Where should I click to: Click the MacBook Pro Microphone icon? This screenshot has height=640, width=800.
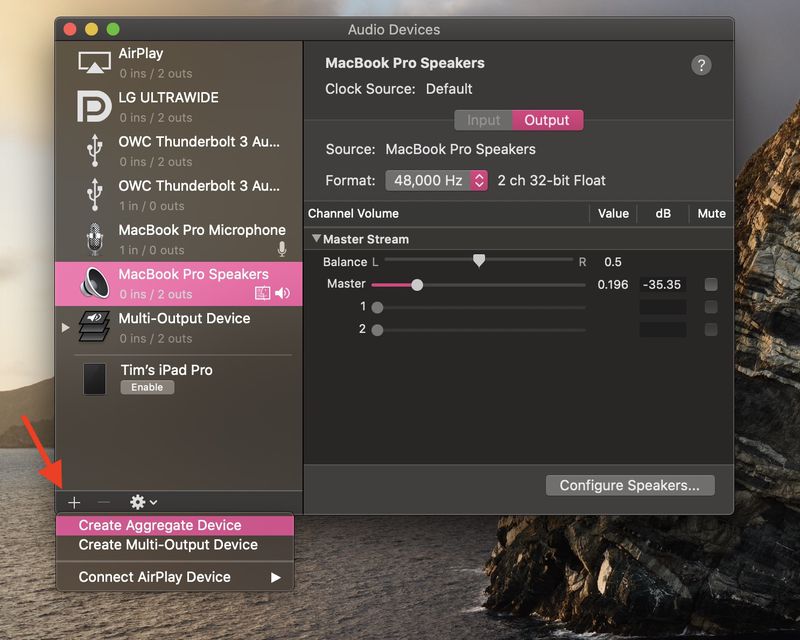95,239
